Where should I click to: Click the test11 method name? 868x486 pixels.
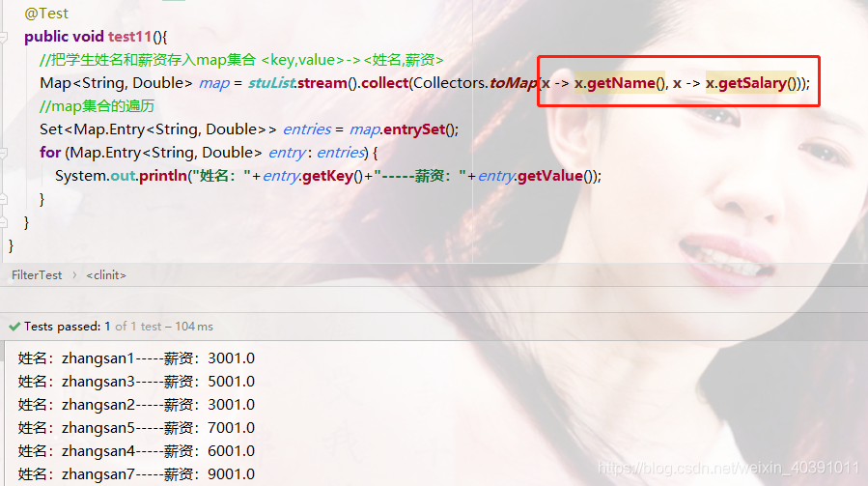click(129, 37)
